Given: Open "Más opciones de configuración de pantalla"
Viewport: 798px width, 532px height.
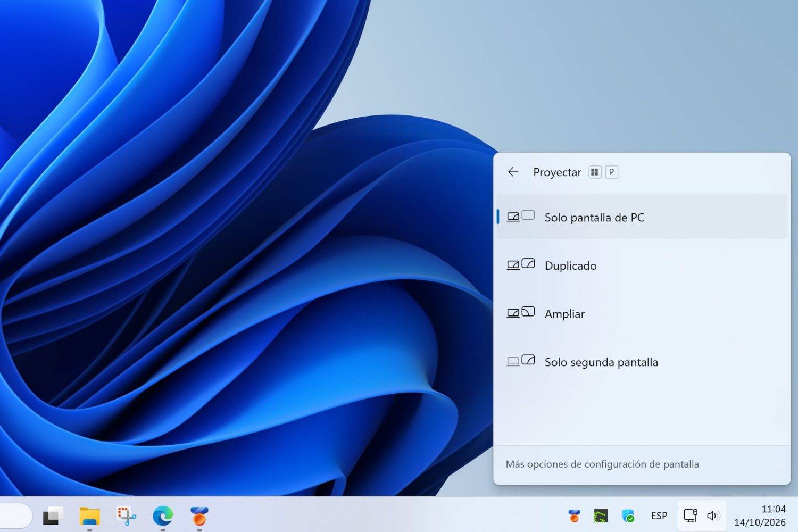Looking at the screenshot, I should tap(602, 464).
